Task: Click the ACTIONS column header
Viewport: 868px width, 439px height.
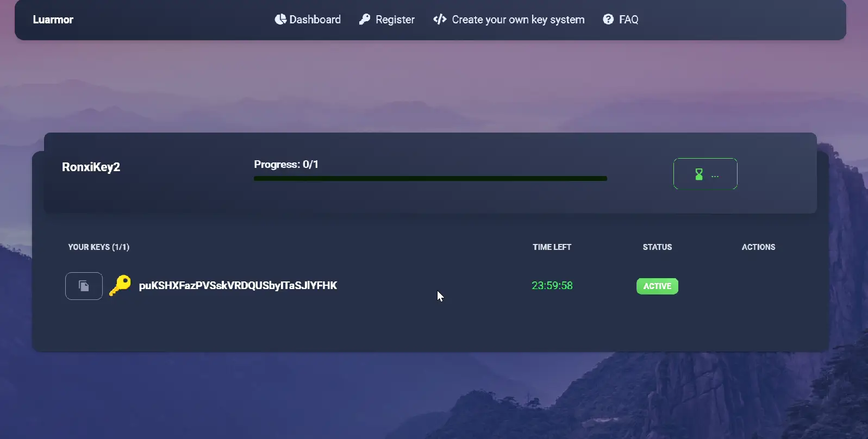Action: point(758,247)
